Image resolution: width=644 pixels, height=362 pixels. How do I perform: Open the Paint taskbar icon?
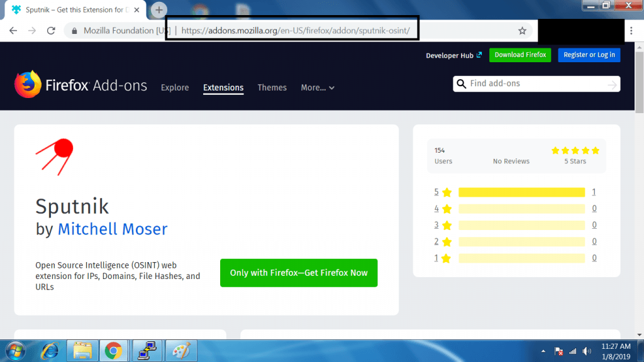coord(181,351)
